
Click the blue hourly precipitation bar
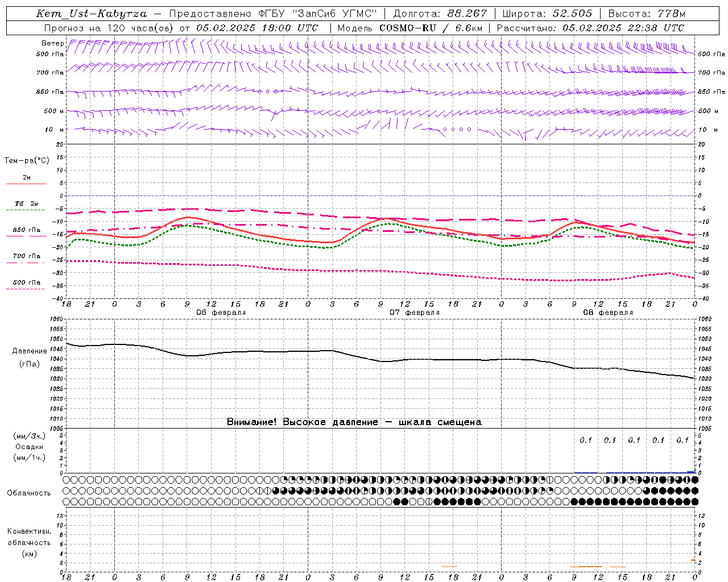(x=691, y=472)
